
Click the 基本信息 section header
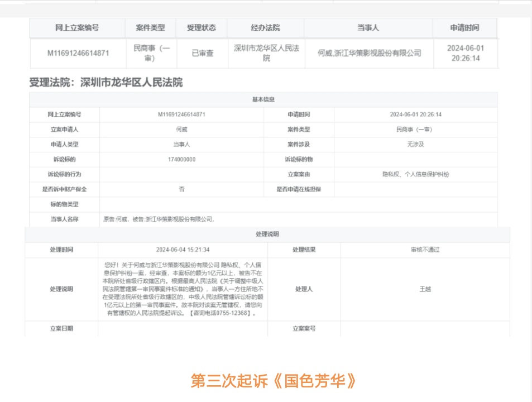[263, 99]
